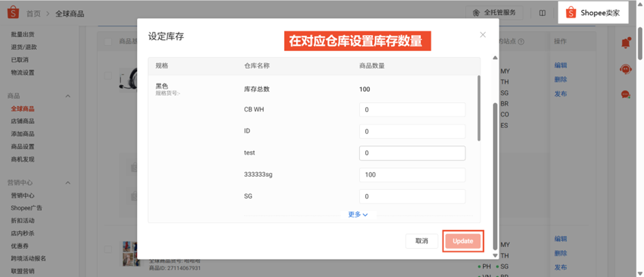Tick the headset product row checkbox
644x277 pixels.
coord(108,75)
